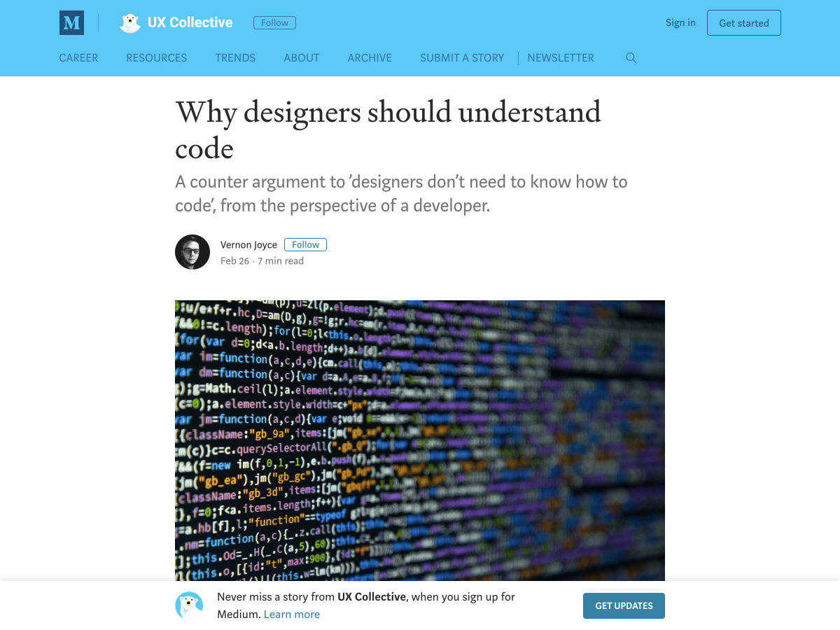This screenshot has width=840, height=630.
Task: Follow author Vernon Joyce
Action: tap(305, 244)
